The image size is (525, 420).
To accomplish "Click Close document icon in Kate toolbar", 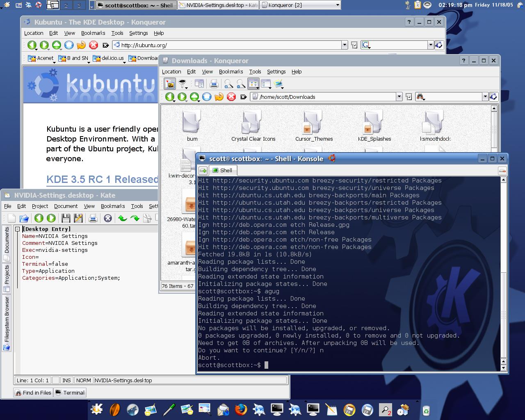I will click(108, 218).
